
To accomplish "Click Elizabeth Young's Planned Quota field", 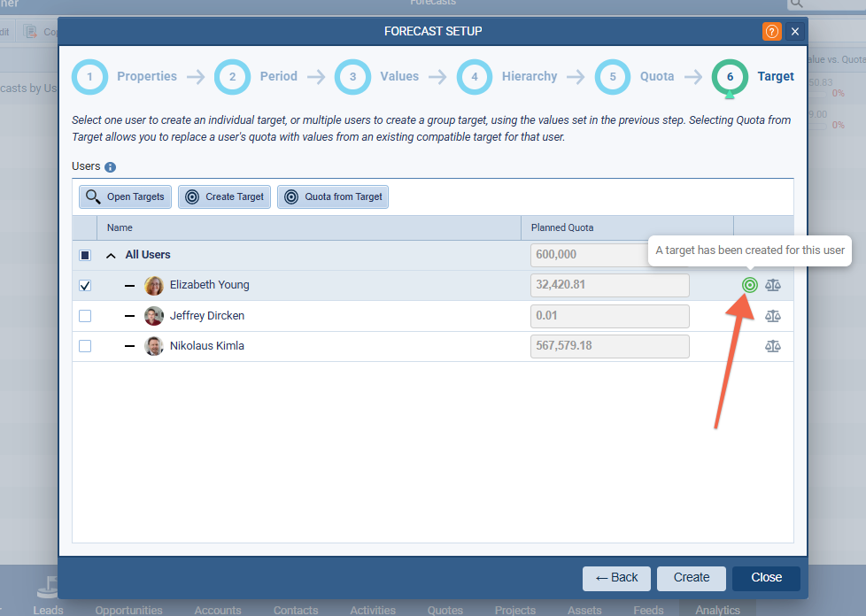I will point(609,285).
